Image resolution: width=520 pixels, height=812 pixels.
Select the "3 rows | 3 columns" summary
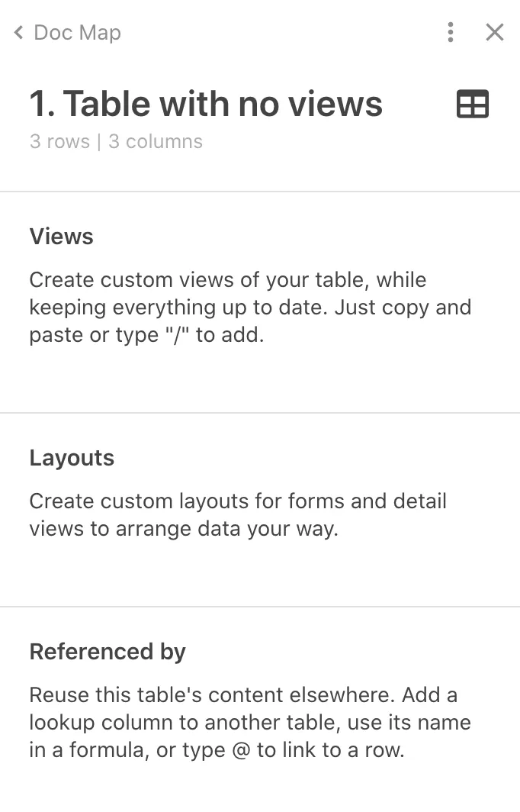[x=116, y=142]
